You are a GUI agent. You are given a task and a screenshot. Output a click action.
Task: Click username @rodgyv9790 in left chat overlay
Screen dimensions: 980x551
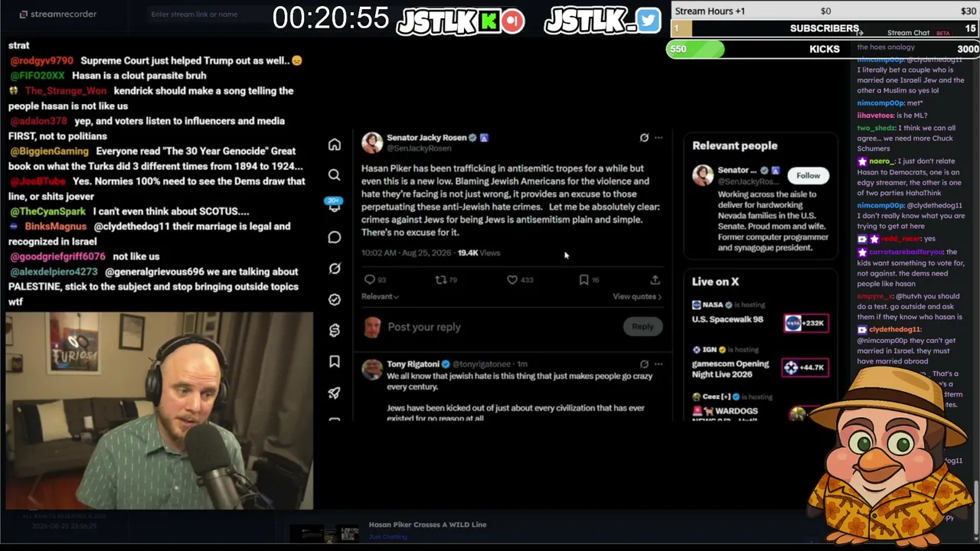(x=41, y=60)
